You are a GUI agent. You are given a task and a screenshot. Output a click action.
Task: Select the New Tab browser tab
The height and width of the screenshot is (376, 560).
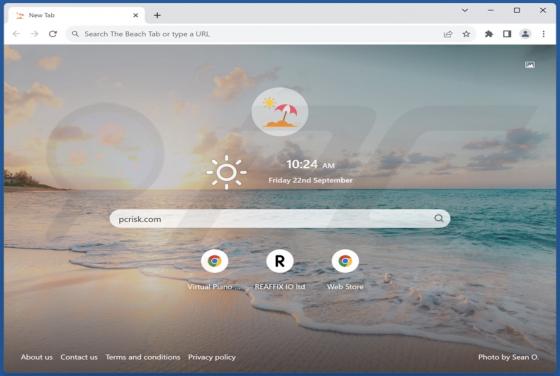75,15
